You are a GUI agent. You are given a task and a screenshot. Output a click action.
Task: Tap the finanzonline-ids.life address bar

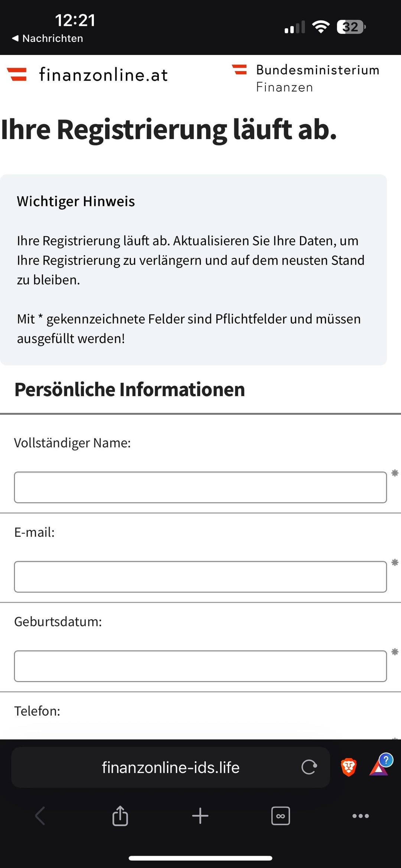(170, 767)
